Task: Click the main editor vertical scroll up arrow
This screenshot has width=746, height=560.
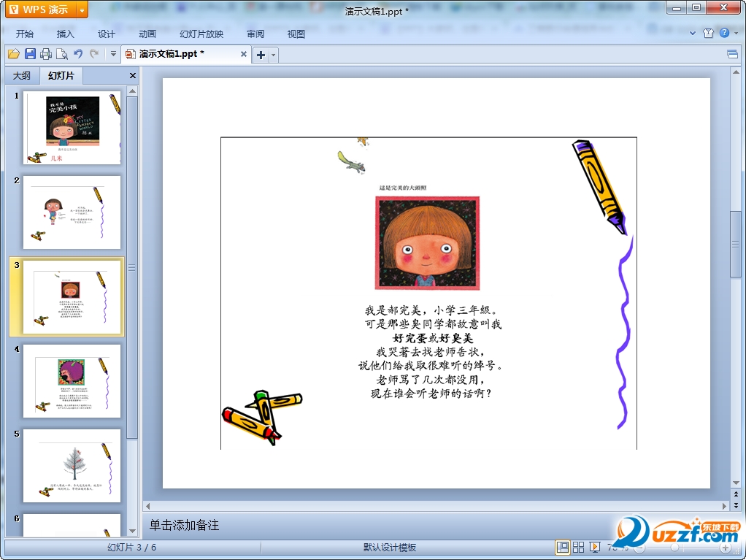Action: 736,72
